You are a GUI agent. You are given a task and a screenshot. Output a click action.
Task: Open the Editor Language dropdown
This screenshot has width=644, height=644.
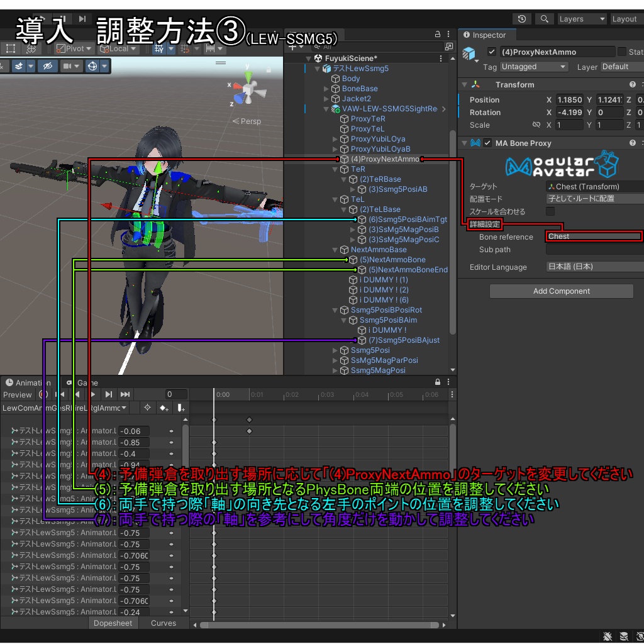pos(595,267)
